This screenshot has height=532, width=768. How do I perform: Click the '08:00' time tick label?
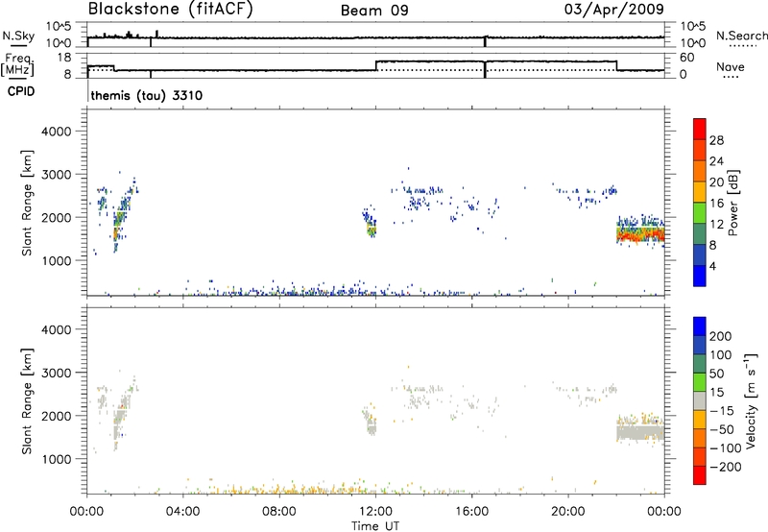(279, 512)
